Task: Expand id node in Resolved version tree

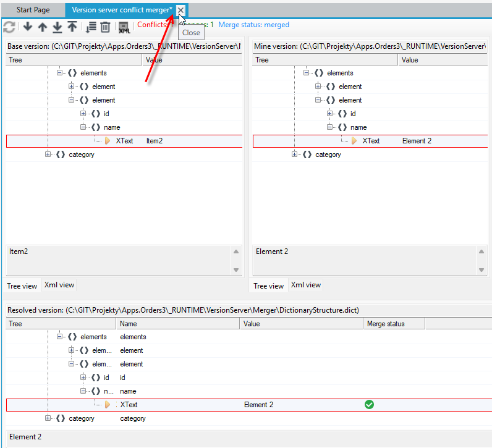Action: click(x=83, y=377)
